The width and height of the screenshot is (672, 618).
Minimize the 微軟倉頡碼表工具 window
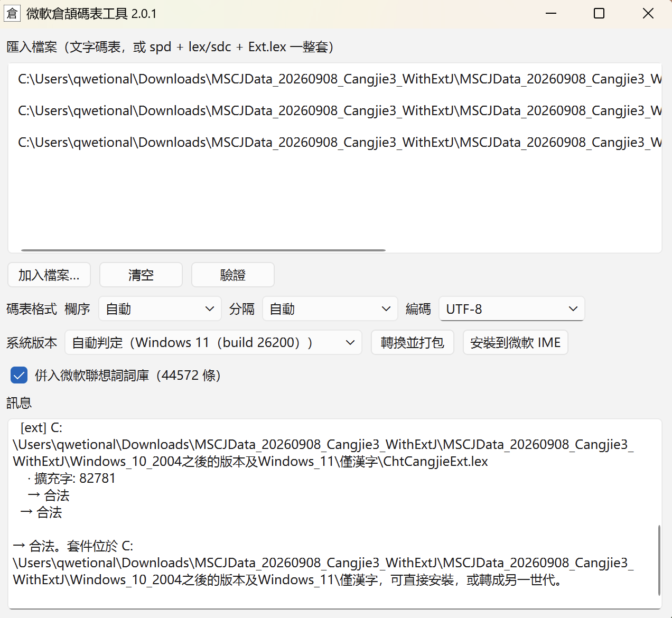(x=551, y=13)
